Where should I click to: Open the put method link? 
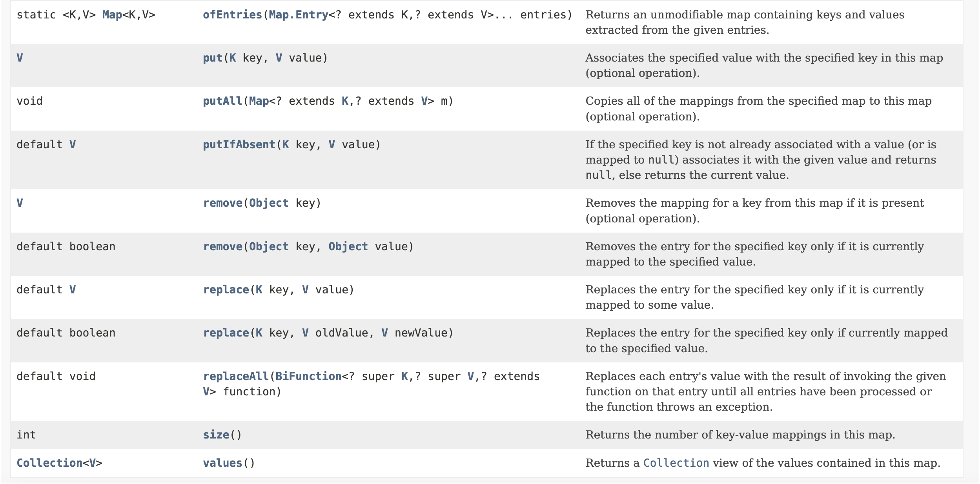(212, 58)
